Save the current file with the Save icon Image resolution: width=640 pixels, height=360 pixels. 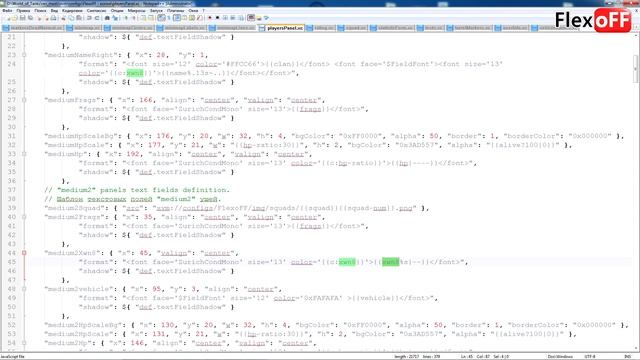coord(22,18)
